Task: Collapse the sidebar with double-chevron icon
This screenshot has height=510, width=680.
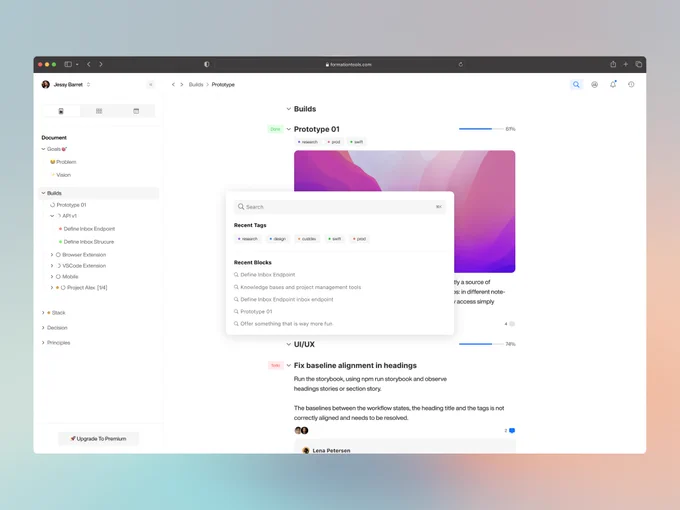Action: 150,85
